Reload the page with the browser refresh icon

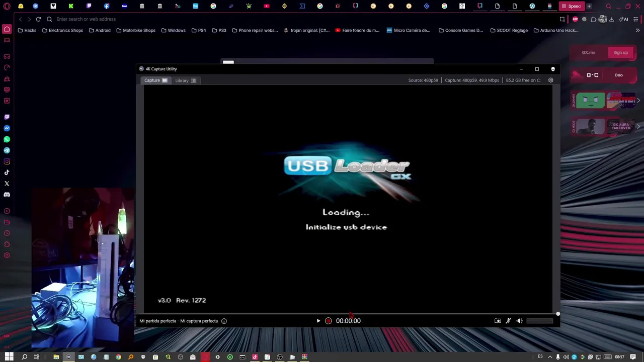[38, 19]
